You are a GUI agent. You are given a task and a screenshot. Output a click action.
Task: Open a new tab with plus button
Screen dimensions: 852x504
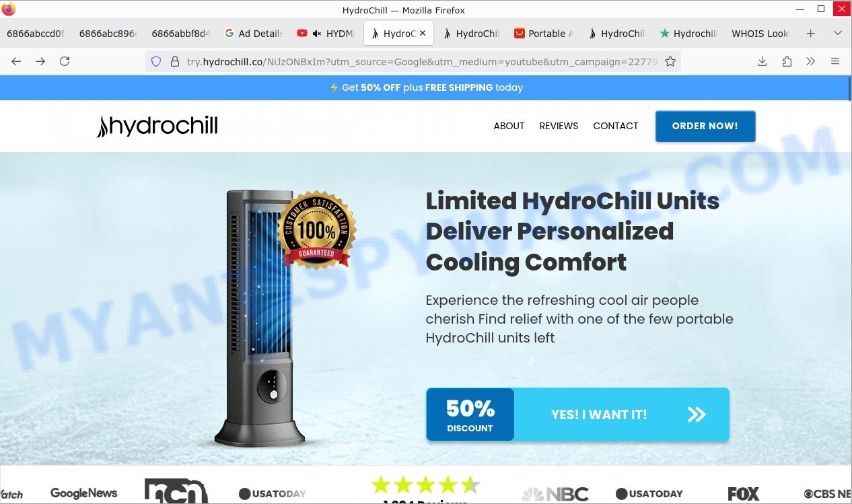(810, 33)
